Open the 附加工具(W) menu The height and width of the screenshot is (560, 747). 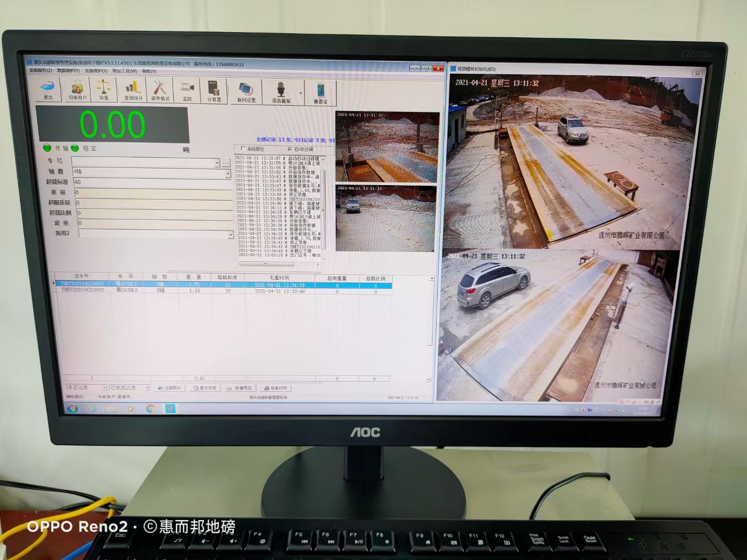tap(125, 71)
